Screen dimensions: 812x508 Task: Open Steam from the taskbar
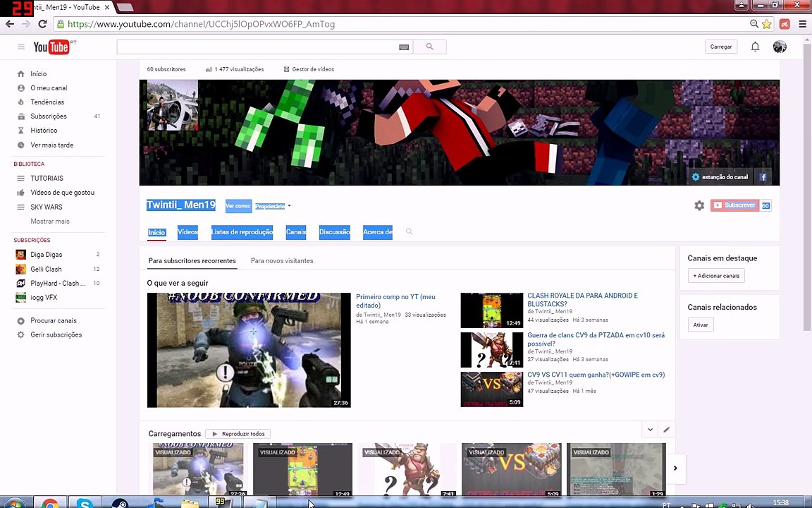[120, 503]
